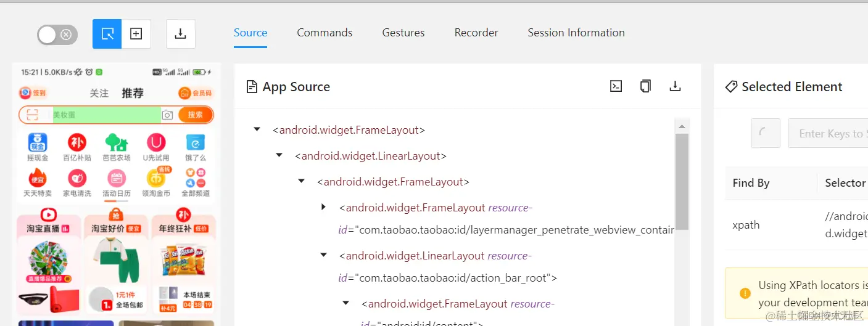Open the 淘宝直播 live card heading
Viewport: 868px width, 326px height.
click(x=48, y=229)
